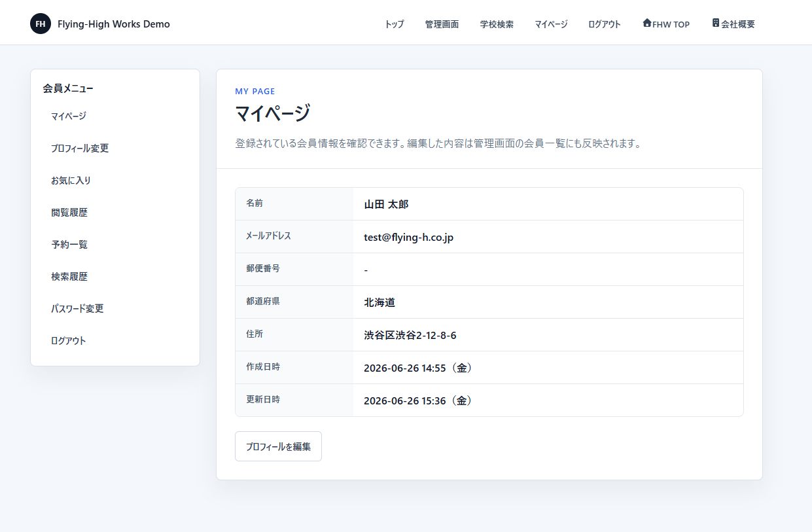Click the building icon beside 会社概要

click(x=716, y=23)
